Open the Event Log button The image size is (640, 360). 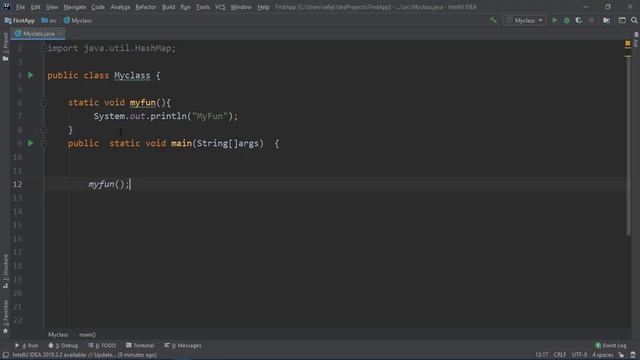[x=611, y=346]
